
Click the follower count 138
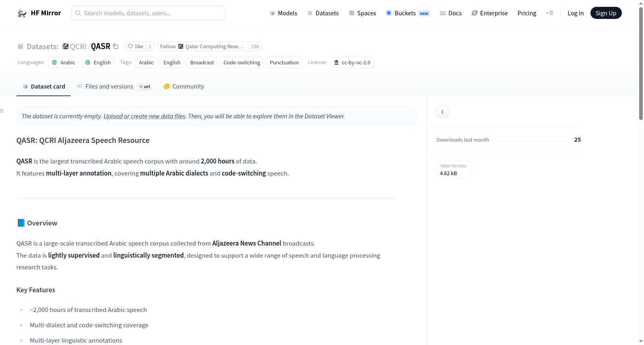[255, 46]
